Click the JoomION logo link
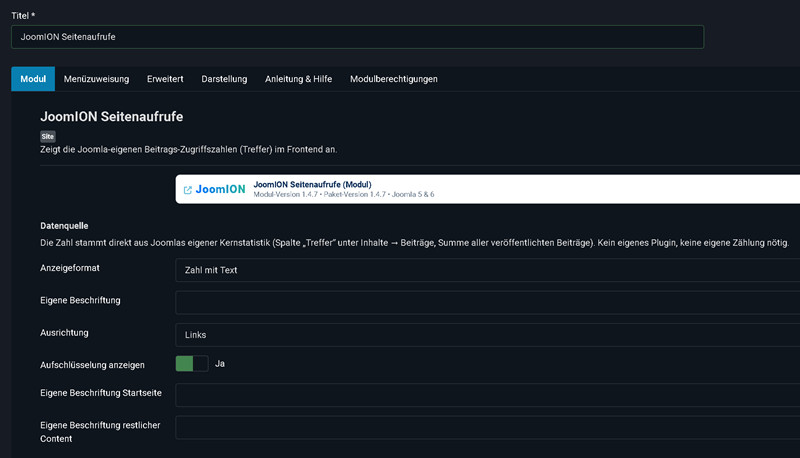The height and width of the screenshot is (458, 800). coord(220,189)
